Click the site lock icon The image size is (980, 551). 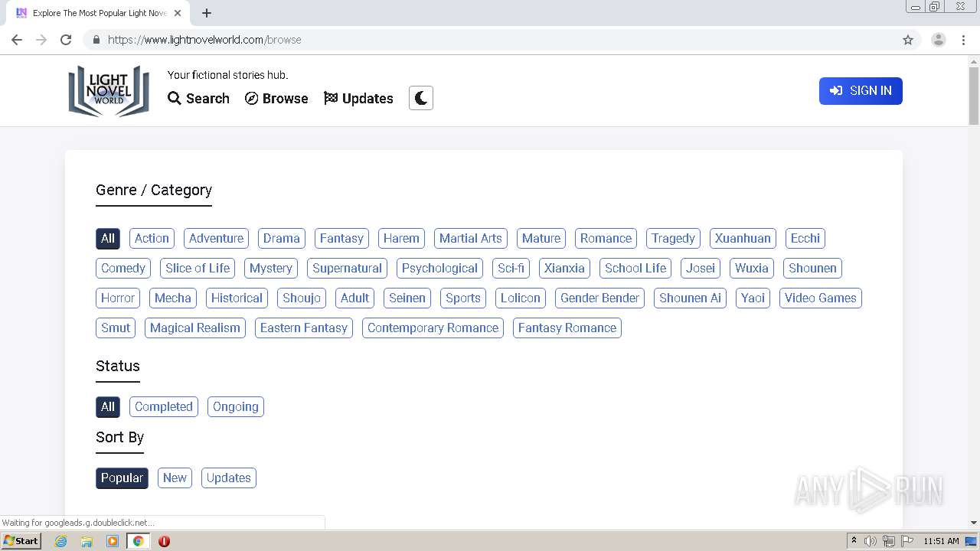(96, 40)
